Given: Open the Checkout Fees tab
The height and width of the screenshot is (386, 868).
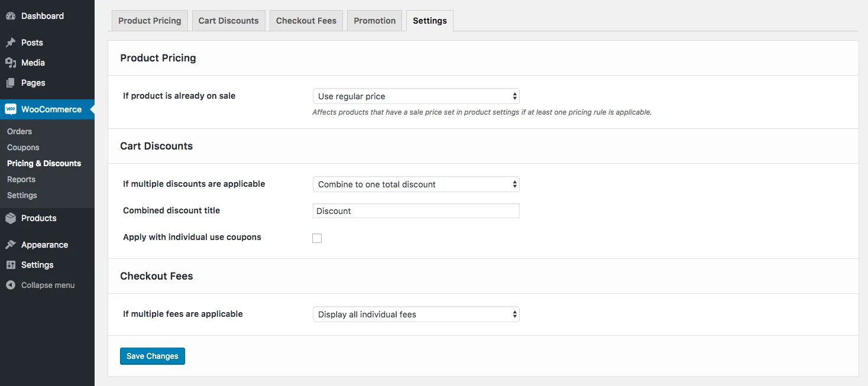Looking at the screenshot, I should click(x=306, y=21).
